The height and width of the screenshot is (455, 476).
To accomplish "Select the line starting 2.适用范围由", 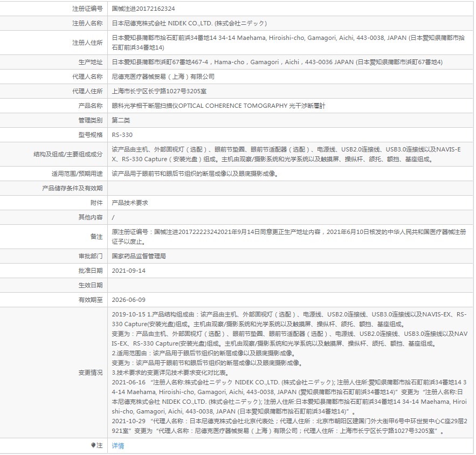I will tap(204, 353).
